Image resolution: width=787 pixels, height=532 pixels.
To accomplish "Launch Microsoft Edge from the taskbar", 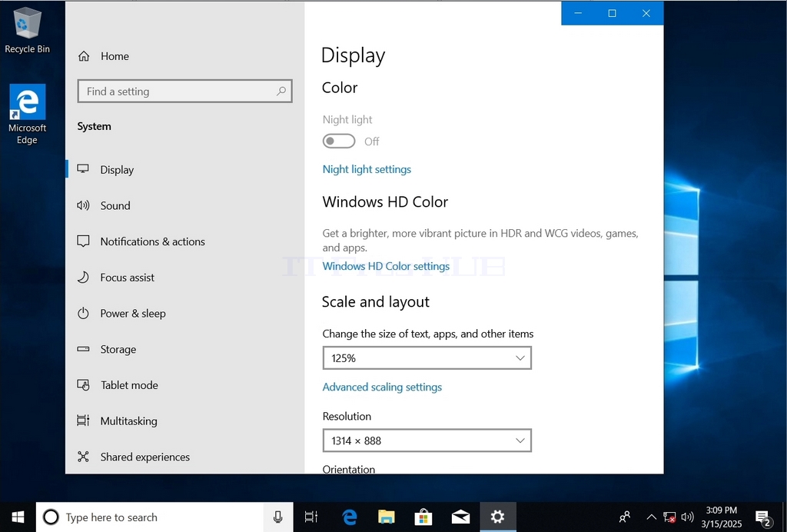I will click(x=350, y=517).
